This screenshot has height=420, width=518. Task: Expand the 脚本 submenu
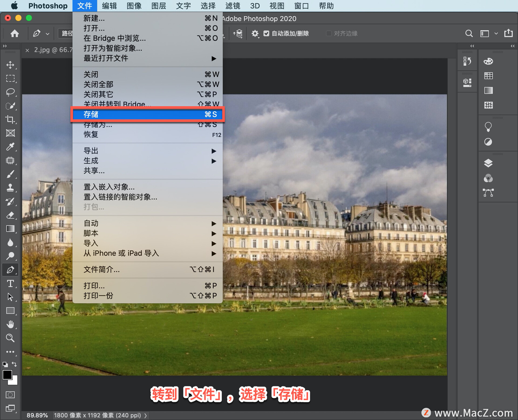[x=148, y=233]
